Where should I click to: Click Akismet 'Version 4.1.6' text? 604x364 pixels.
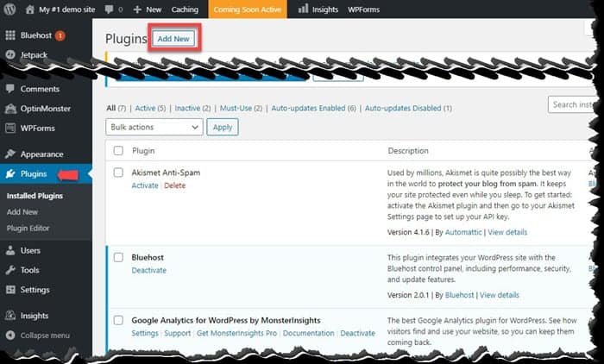(x=408, y=232)
